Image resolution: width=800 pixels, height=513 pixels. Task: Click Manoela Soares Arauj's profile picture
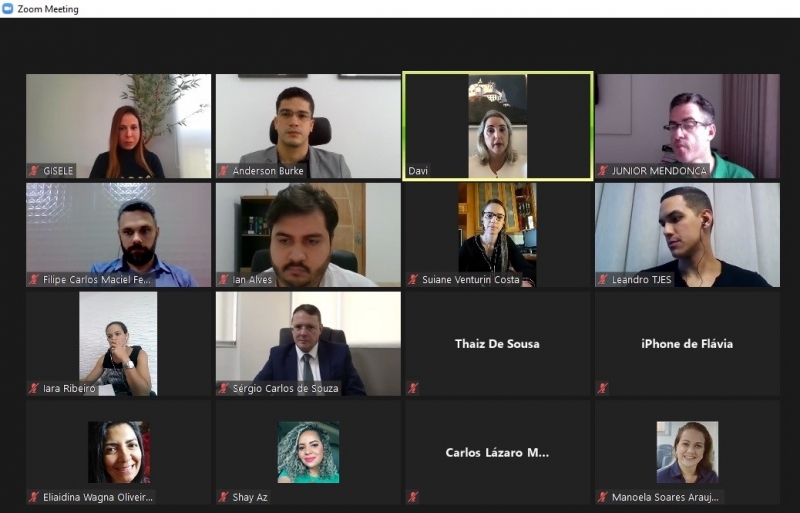(x=687, y=452)
